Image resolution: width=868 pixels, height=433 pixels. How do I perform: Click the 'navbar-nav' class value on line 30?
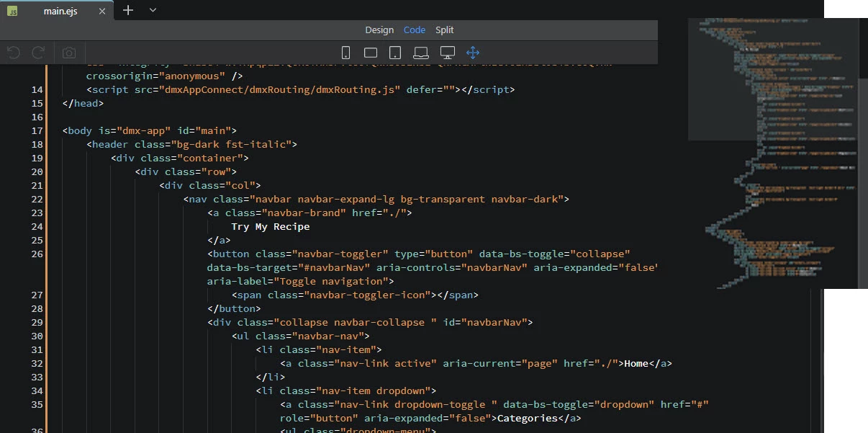pyautogui.click(x=327, y=336)
